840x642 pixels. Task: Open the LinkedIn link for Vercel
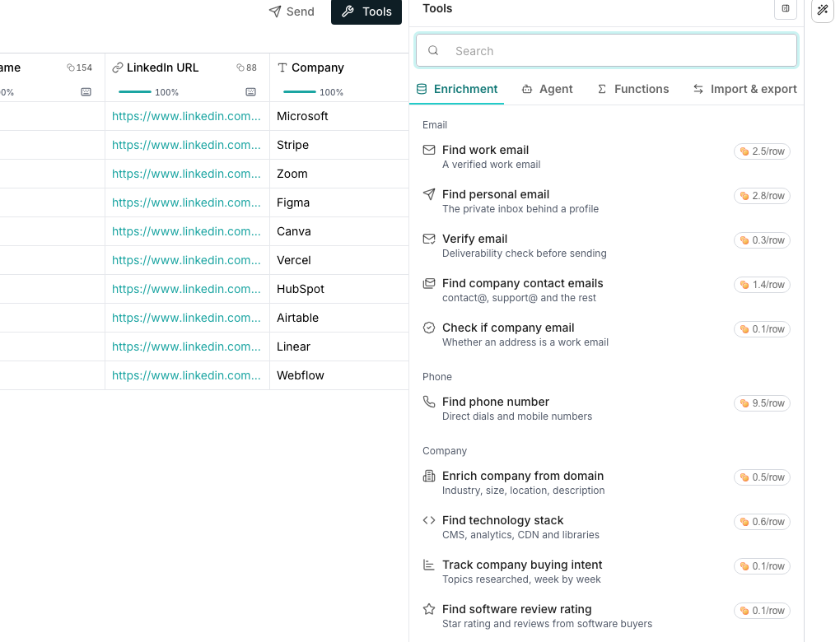[x=186, y=260]
